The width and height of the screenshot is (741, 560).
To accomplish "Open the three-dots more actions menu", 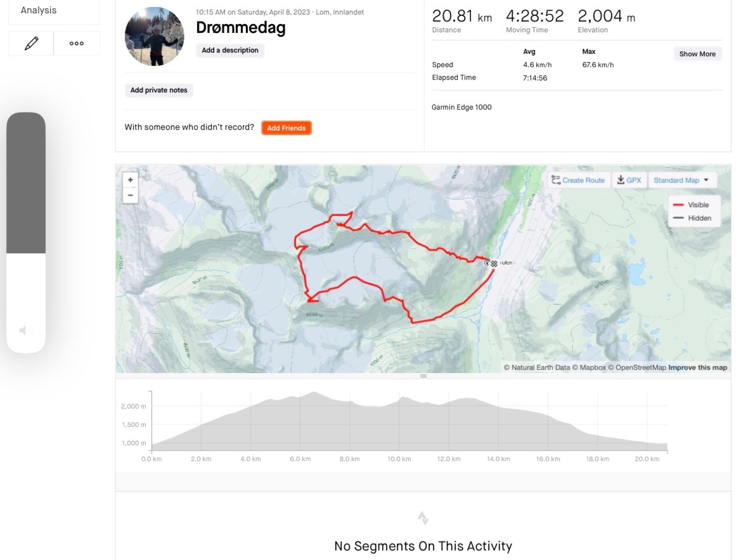I will coord(76,43).
